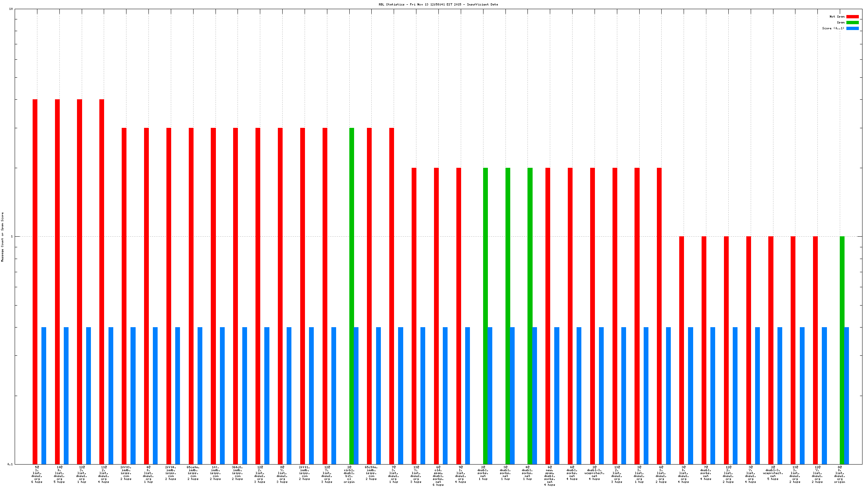Click the 65c90a.iadb.isipp.com axis label

371,473
